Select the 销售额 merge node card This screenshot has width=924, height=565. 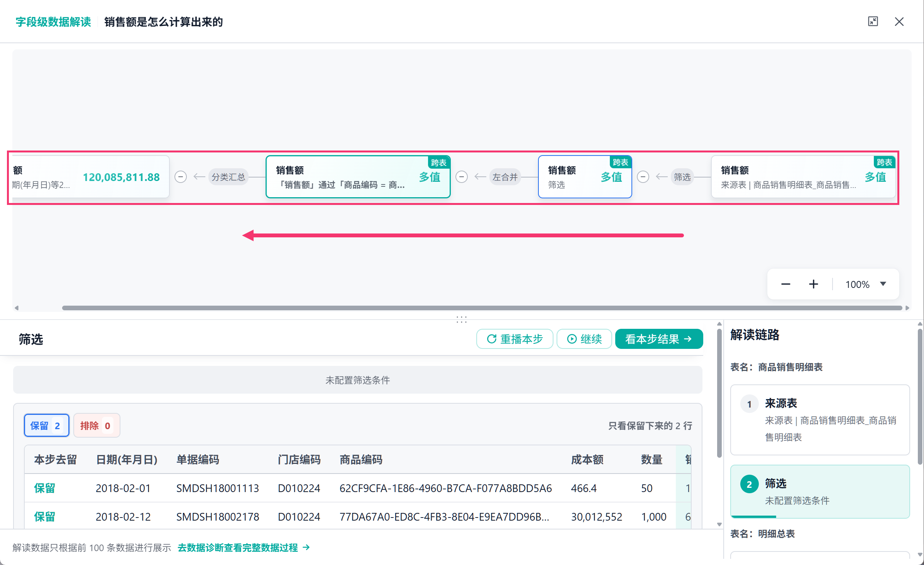358,177
